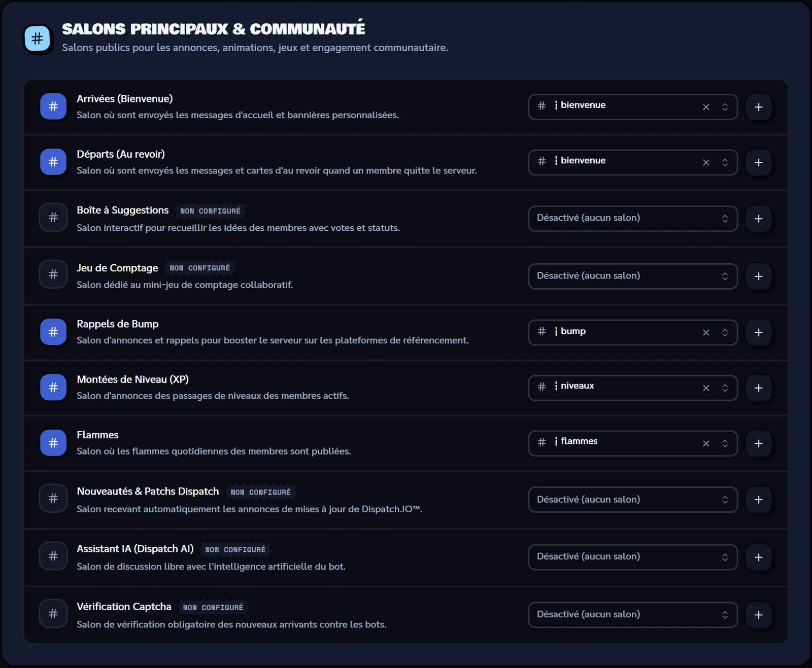Click the hash icon of Boîte à Suggestions row
Screen dimensions: 812x668
[x=53, y=218]
